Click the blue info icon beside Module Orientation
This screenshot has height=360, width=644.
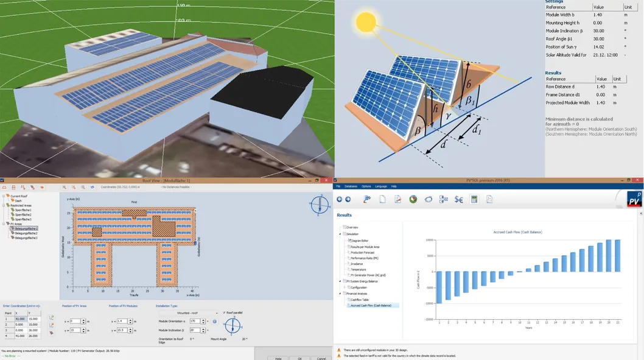pos(214,321)
